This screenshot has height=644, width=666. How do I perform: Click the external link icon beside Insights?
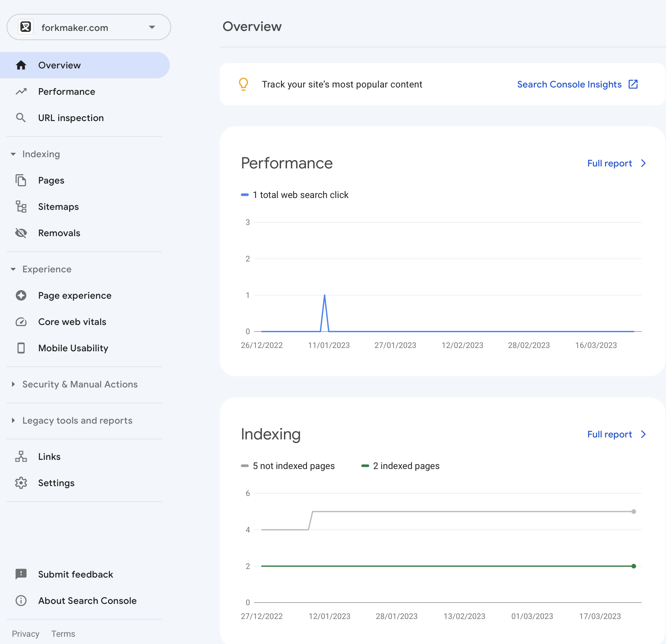[x=633, y=84]
